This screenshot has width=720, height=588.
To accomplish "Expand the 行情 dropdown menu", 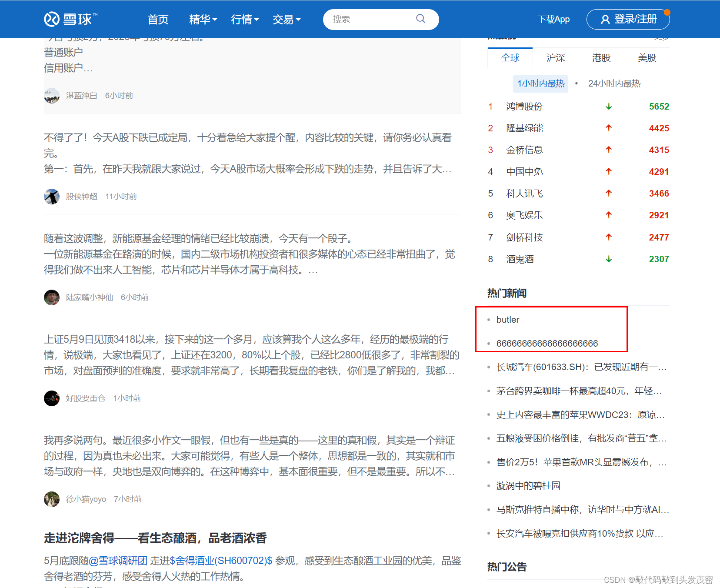I will click(245, 20).
